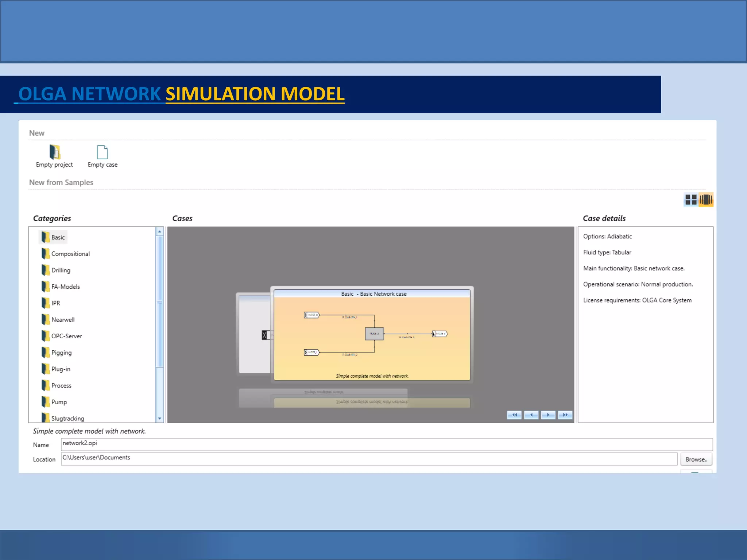Switch to cover flow view
The height and width of the screenshot is (560, 747).
[706, 199]
